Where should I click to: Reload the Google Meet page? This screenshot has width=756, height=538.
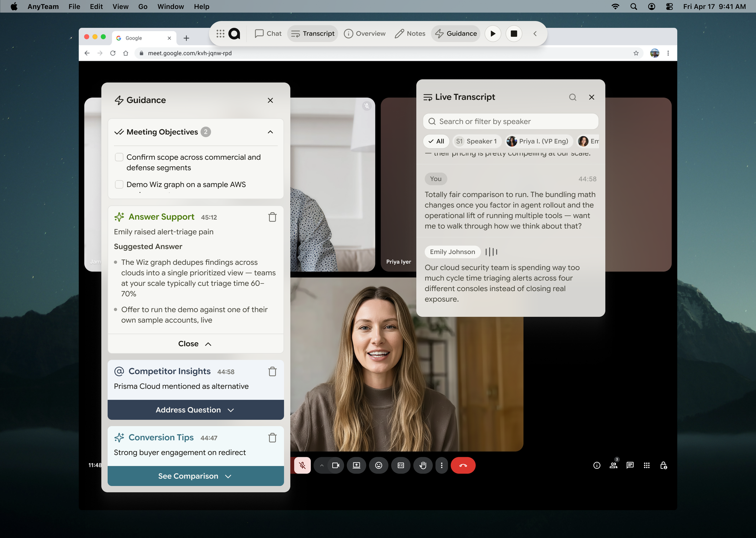coord(113,53)
